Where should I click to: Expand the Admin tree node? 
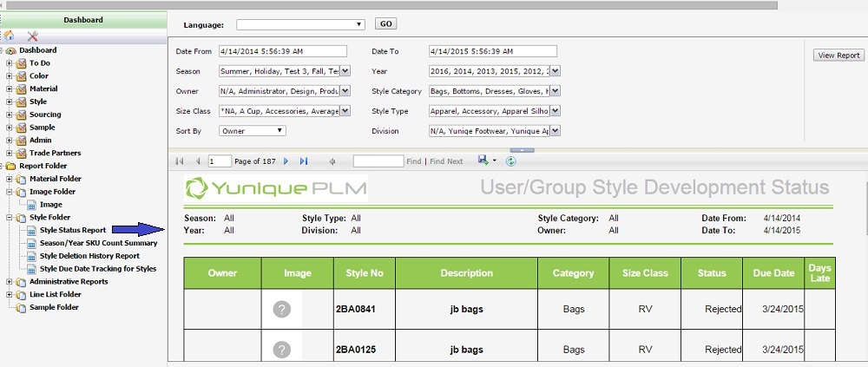pos(9,140)
